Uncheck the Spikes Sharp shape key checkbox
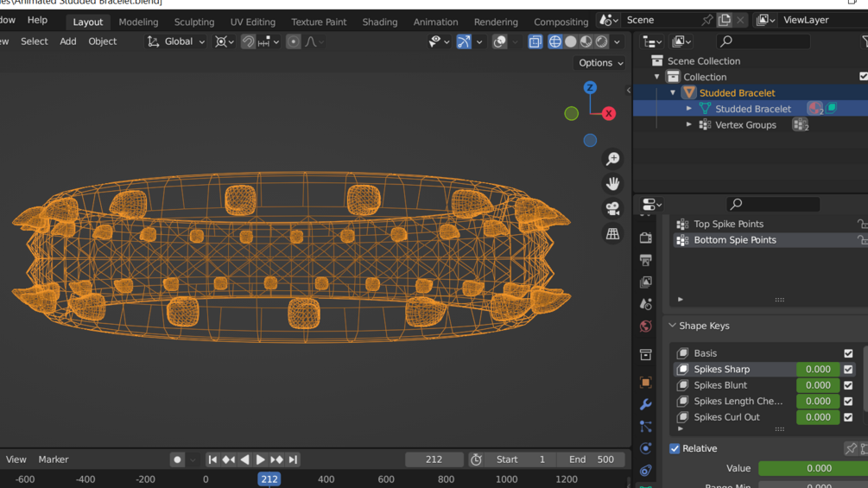Image resolution: width=868 pixels, height=488 pixels. [x=848, y=369]
